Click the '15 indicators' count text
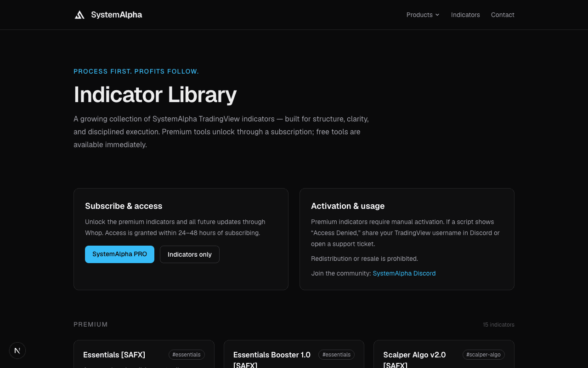The image size is (588, 368). [498, 325]
